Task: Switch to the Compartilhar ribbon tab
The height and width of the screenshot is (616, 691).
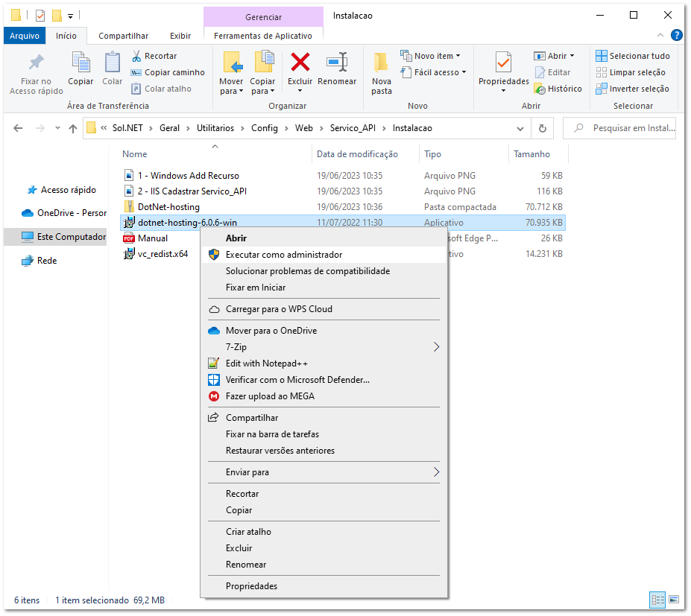Action: click(123, 34)
